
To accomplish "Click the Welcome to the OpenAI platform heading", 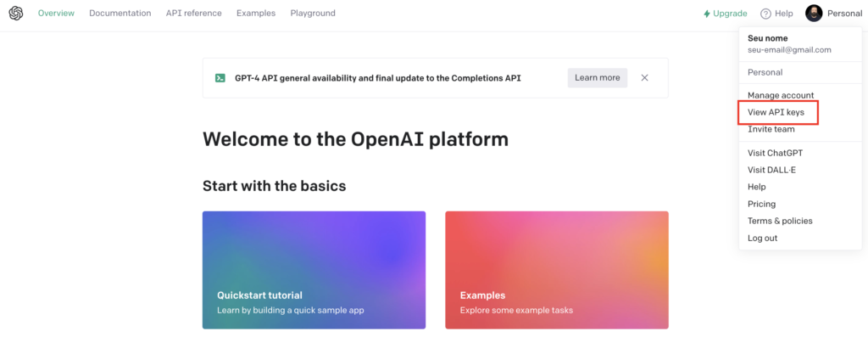I will coord(355,139).
